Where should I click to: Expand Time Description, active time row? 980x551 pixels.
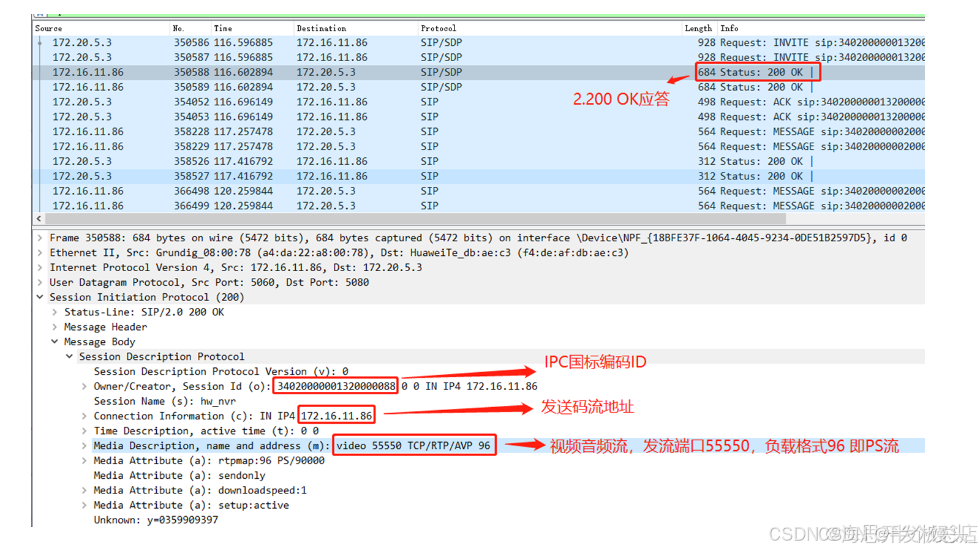pyautogui.click(x=84, y=431)
